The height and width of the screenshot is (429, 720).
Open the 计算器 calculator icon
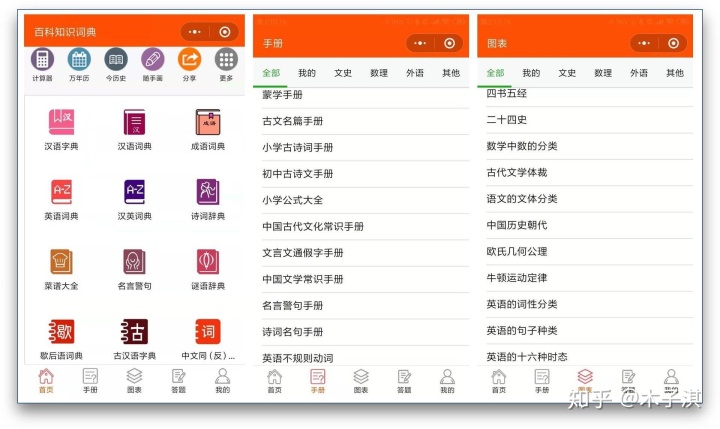point(42,60)
